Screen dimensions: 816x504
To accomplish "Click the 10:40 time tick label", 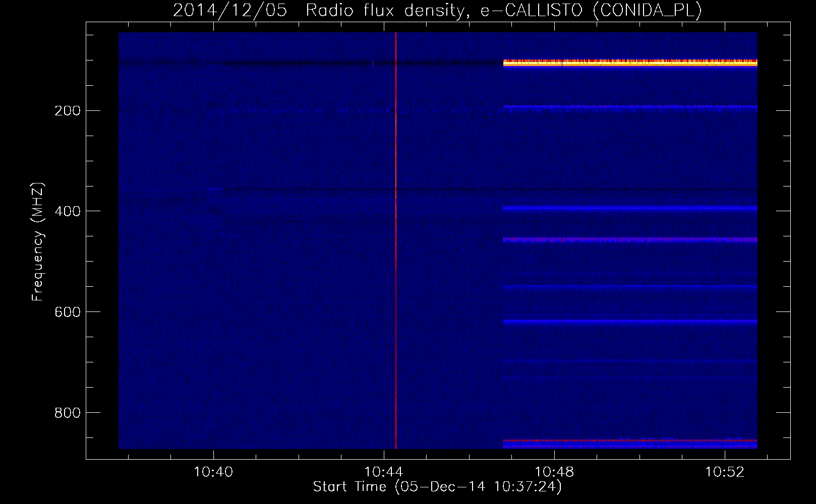I will coord(213,472).
